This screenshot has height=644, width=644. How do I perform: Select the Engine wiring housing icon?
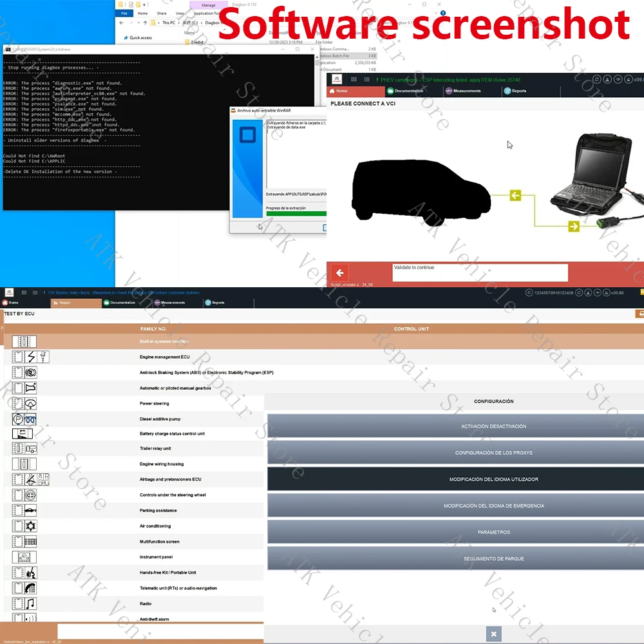coord(24,464)
